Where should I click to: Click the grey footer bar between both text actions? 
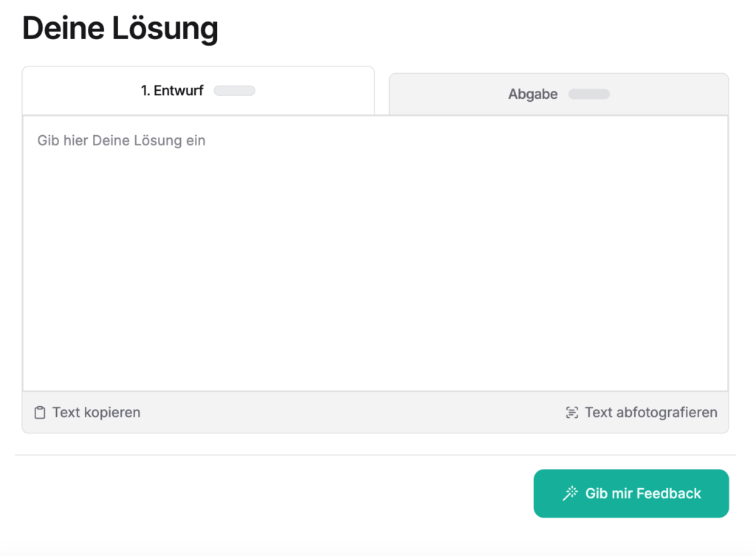point(352,413)
